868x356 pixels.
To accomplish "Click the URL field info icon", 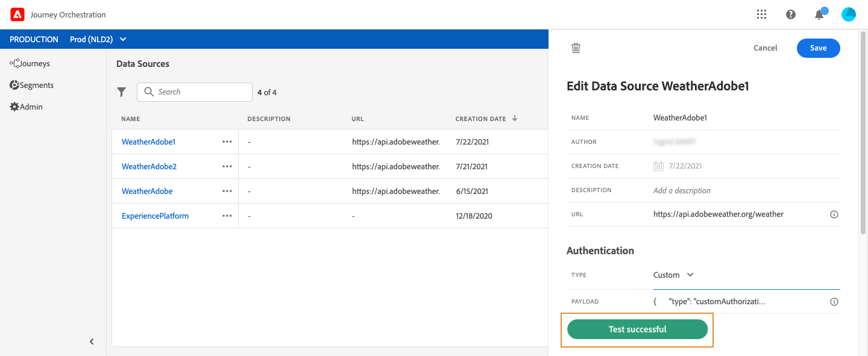I will point(834,214).
